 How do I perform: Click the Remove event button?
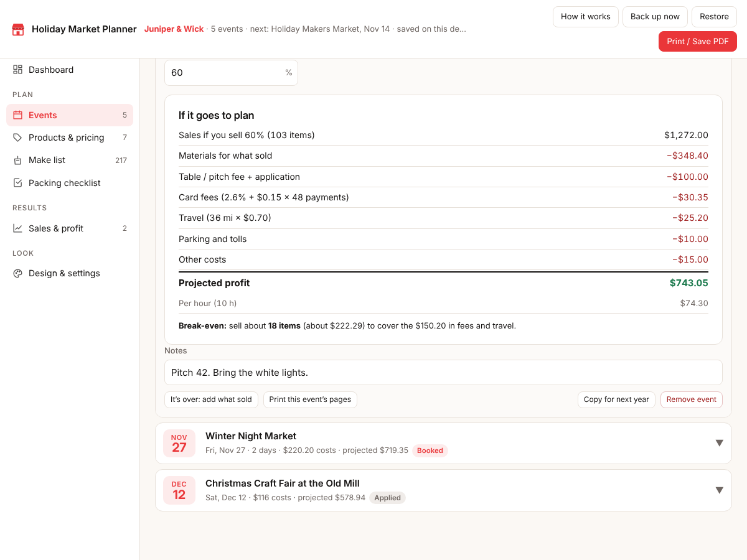[692, 399]
